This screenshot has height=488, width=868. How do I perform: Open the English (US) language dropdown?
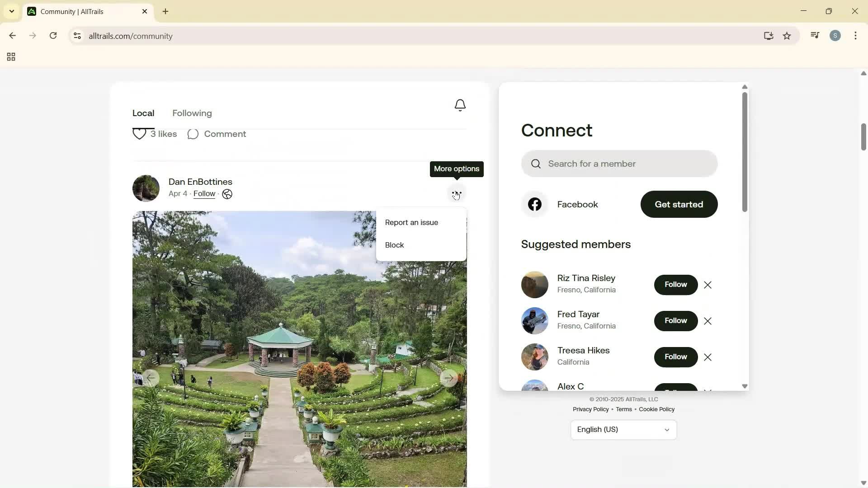623,430
